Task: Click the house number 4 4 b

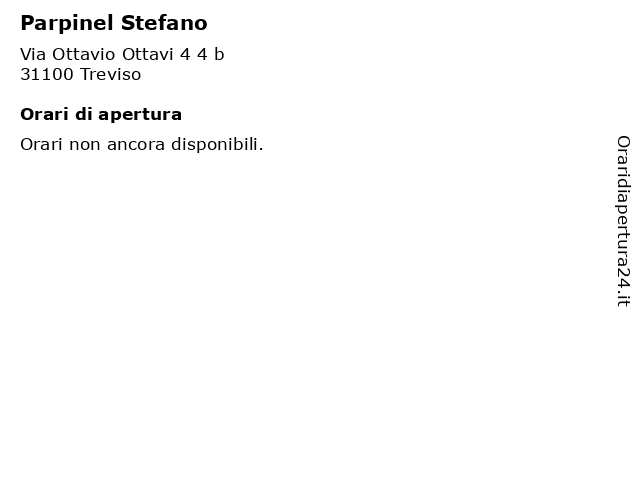Action: coord(202,54)
